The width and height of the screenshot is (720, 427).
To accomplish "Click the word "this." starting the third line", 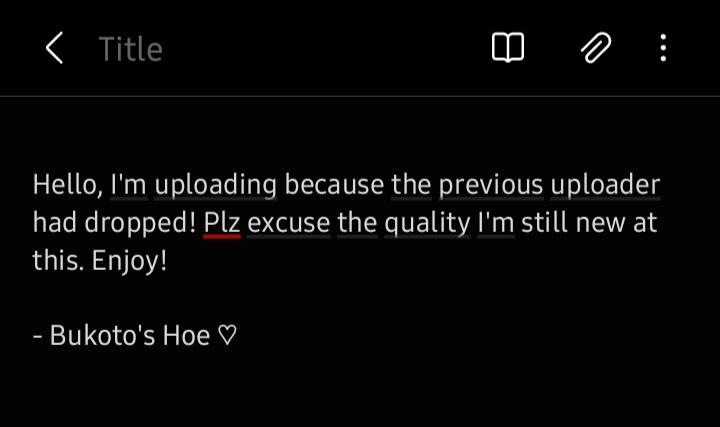I will (58, 261).
